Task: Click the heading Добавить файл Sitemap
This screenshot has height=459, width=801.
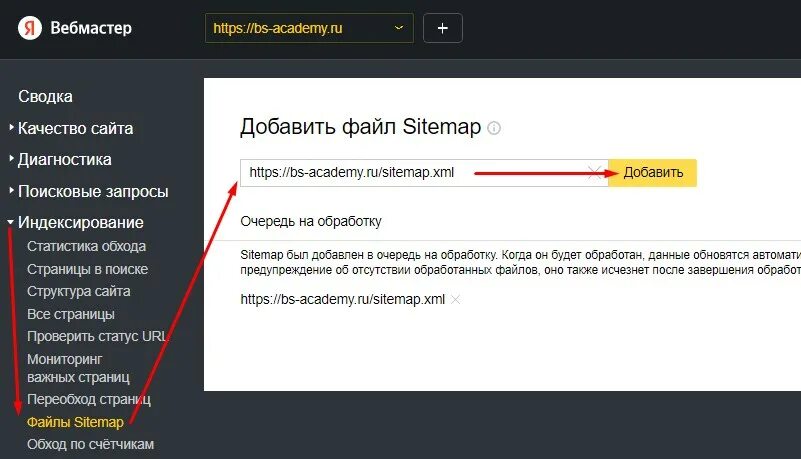Action: click(361, 127)
